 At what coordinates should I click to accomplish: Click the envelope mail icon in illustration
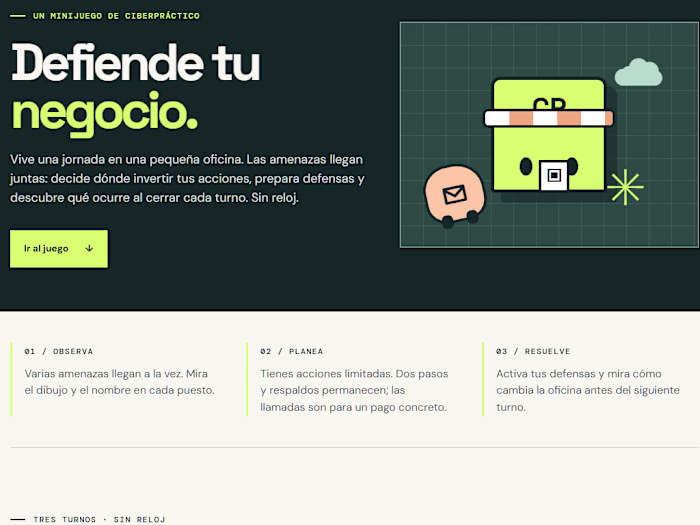pos(454,194)
